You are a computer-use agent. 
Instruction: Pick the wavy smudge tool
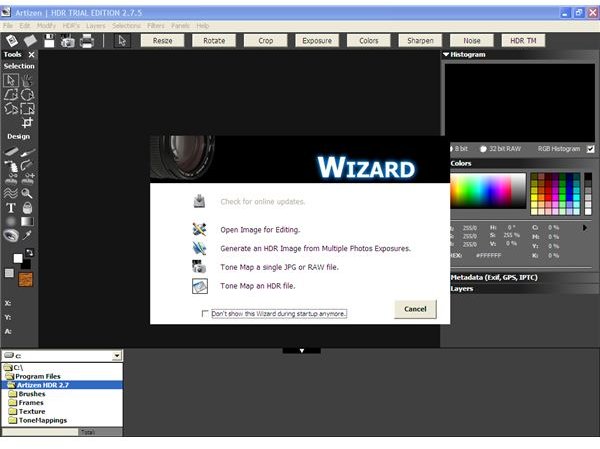click(11, 193)
